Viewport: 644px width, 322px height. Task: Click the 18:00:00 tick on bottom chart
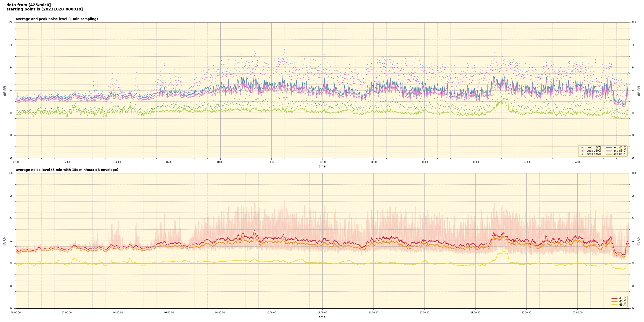coord(475,313)
